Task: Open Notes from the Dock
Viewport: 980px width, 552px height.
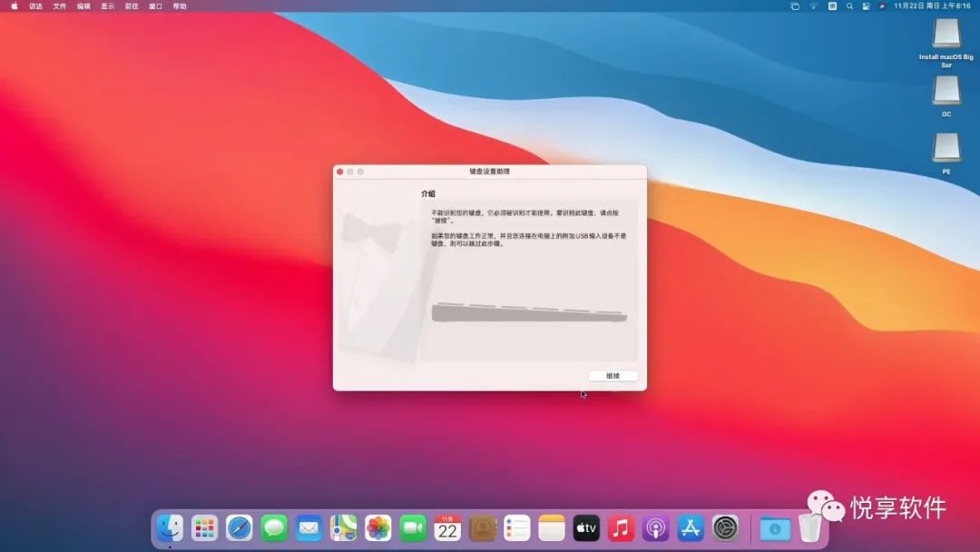Action: [x=552, y=528]
